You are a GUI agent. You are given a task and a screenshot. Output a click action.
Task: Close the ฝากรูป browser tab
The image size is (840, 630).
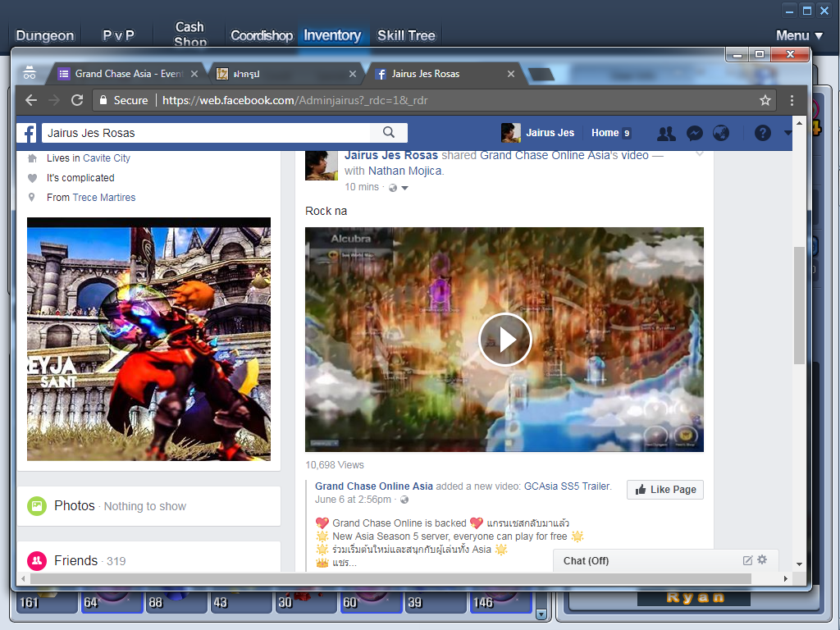click(x=353, y=74)
